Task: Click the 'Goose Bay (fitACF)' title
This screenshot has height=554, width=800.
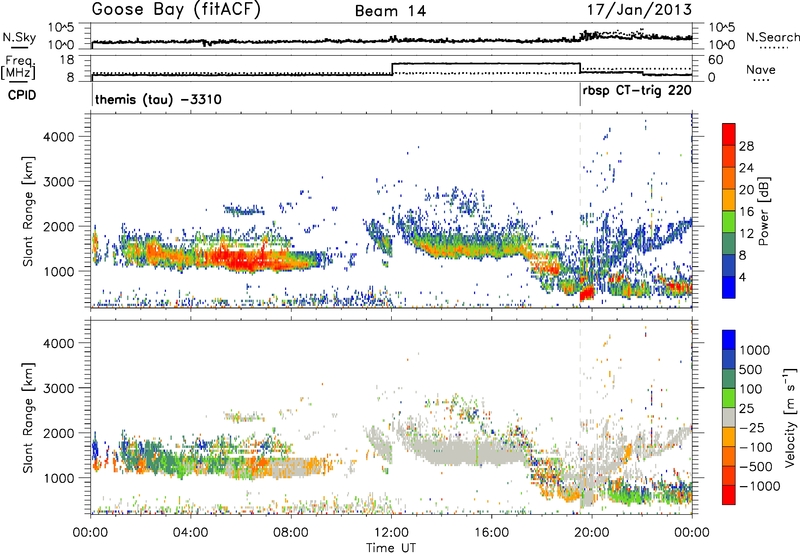Action: pos(176,10)
